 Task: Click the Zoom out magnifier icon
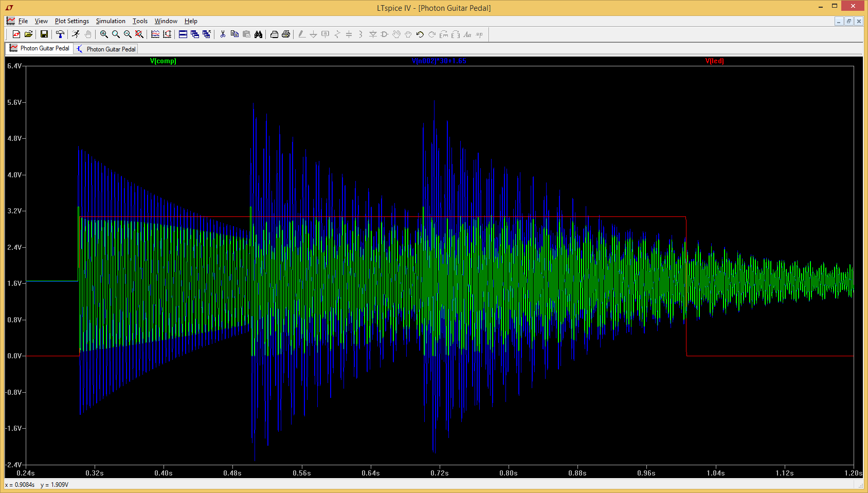[x=128, y=34]
